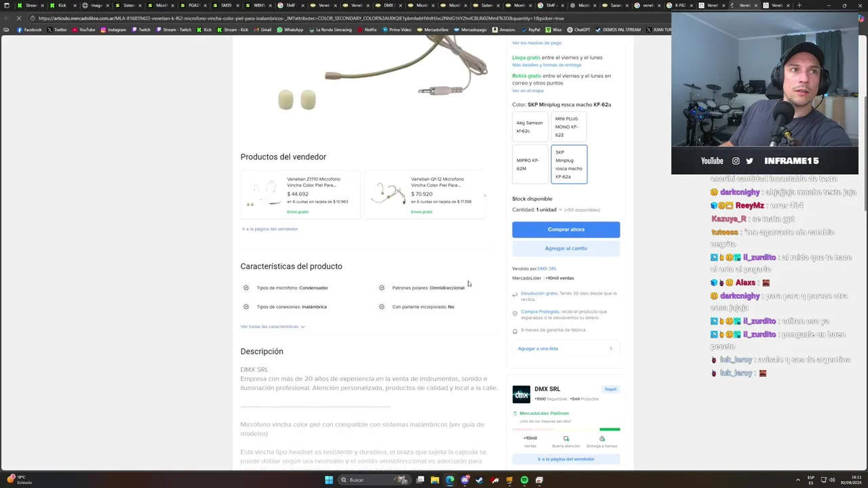Viewport: 868px width, 488px height.
Task: Open the Ver en el mapa link
Action: point(528,91)
